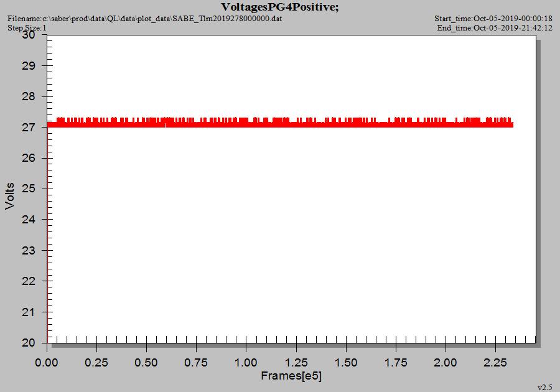560x392 pixels.
Task: Click the 'Volts' y-axis label
Action: (x=9, y=196)
